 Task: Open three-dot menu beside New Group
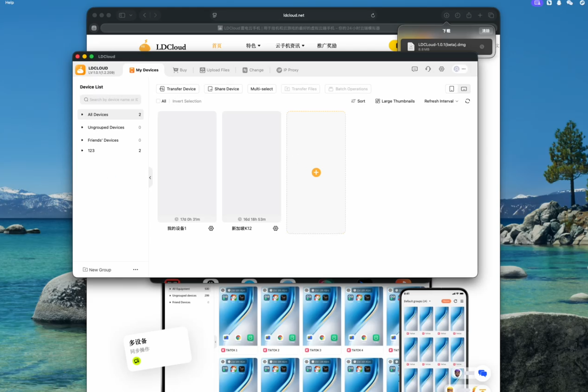[135, 270]
